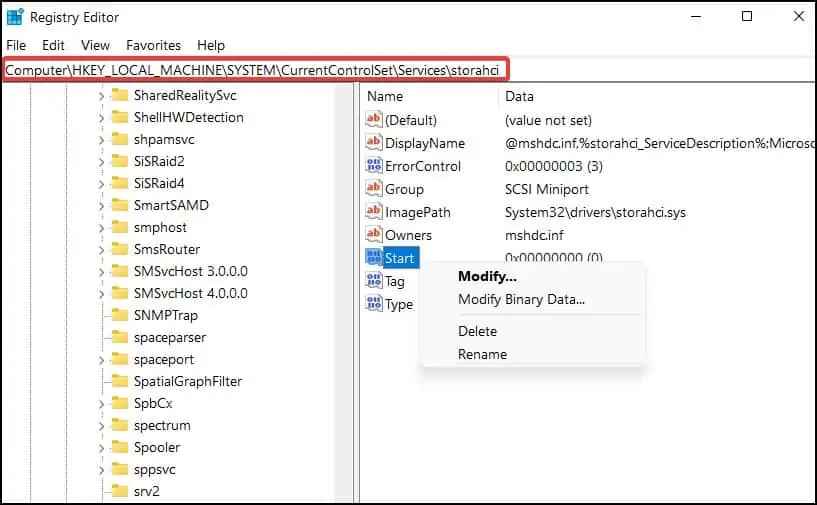The image size is (817, 505).
Task: Expand the SmartSAMD tree node
Action: tap(101, 206)
